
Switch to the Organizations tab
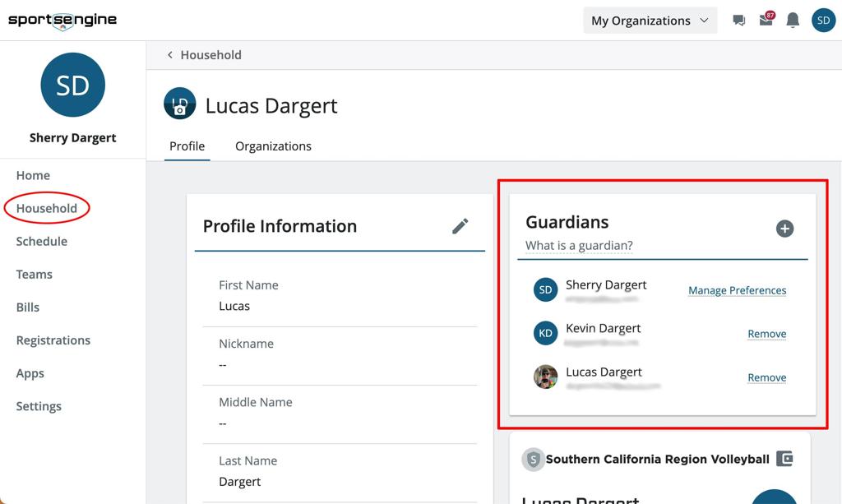273,146
